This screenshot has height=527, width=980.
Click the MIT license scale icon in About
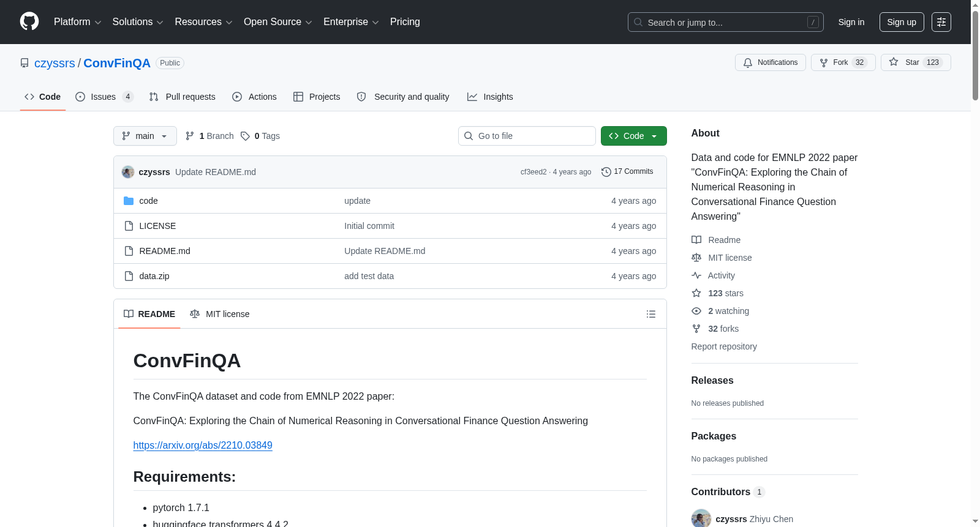(696, 258)
